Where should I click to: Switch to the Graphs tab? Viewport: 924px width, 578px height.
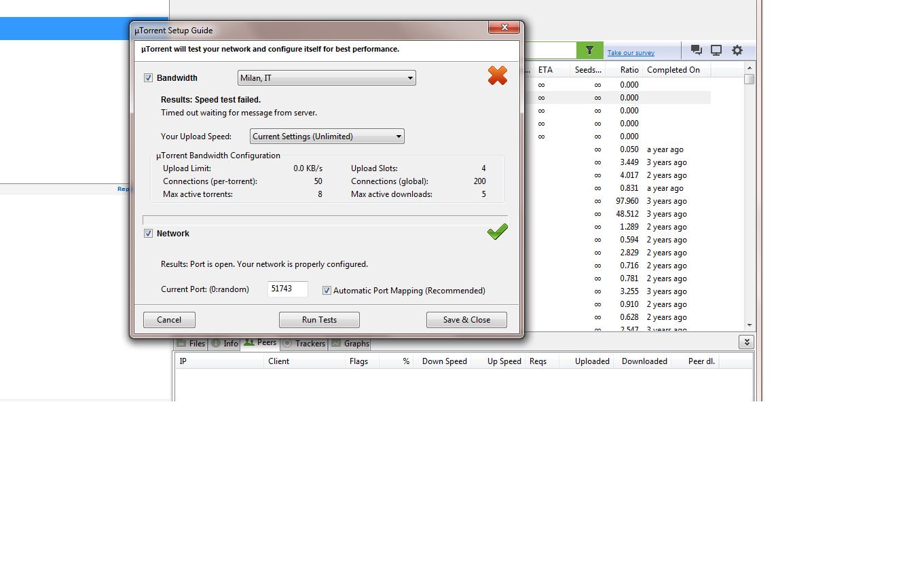click(350, 344)
